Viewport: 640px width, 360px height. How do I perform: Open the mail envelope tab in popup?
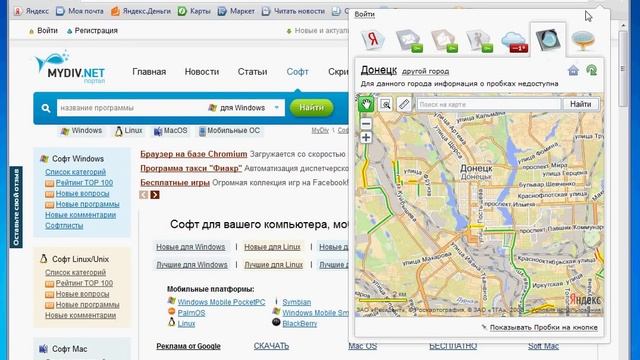coord(408,40)
